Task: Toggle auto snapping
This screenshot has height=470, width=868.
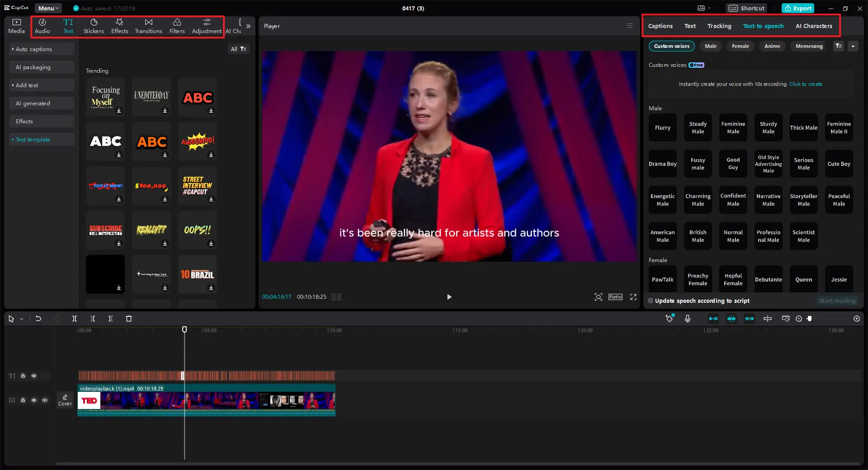Action: [731, 319]
